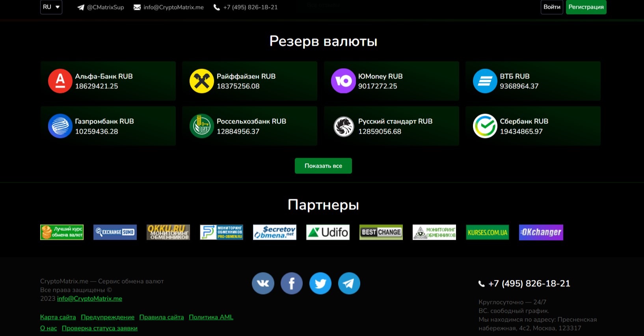Select the Россельхозбанк RUB label
644x336 pixels.
[251, 121]
